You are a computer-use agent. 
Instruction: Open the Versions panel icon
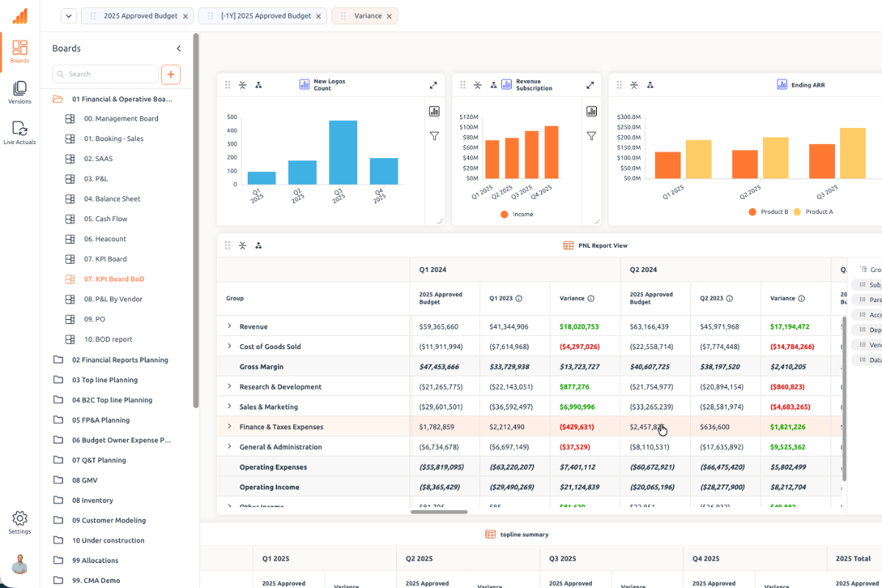[20, 88]
